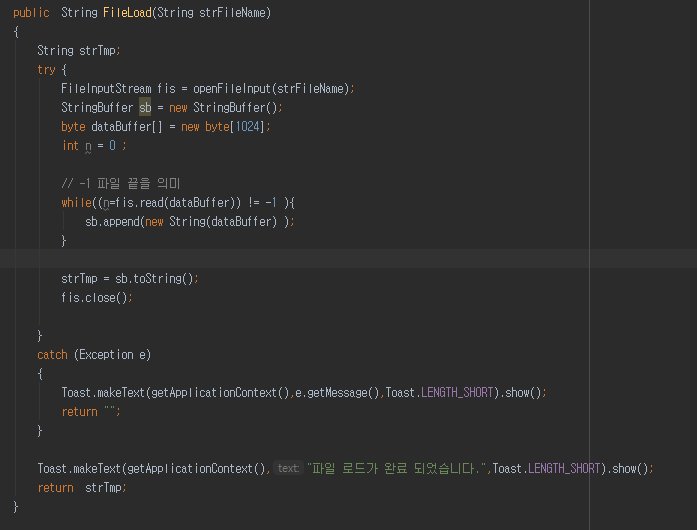Click the empty highlighted current line

348,259
